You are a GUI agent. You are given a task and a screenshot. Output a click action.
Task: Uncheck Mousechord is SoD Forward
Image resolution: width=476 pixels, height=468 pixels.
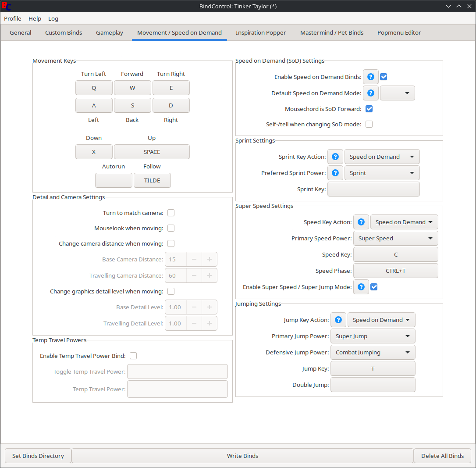[369, 109]
